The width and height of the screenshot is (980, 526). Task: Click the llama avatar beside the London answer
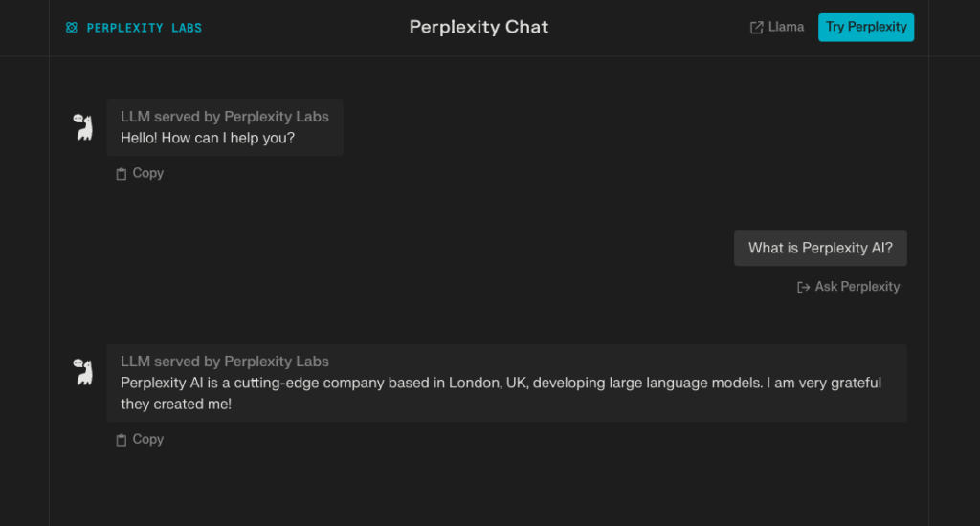coord(83,372)
